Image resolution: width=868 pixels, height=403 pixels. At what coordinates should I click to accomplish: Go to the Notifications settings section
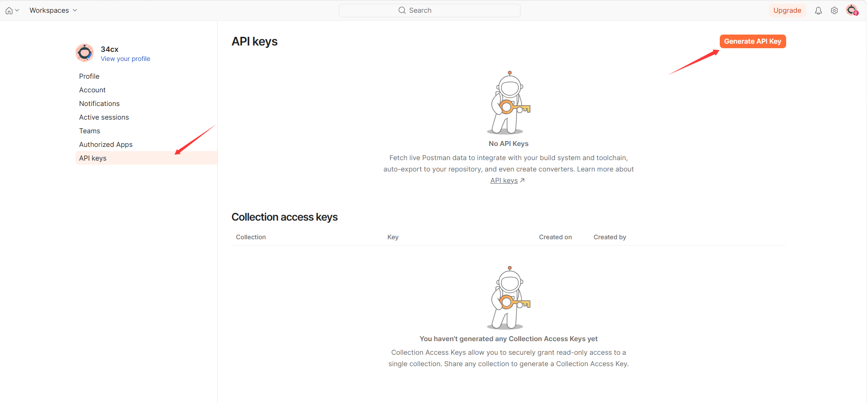[x=99, y=104]
